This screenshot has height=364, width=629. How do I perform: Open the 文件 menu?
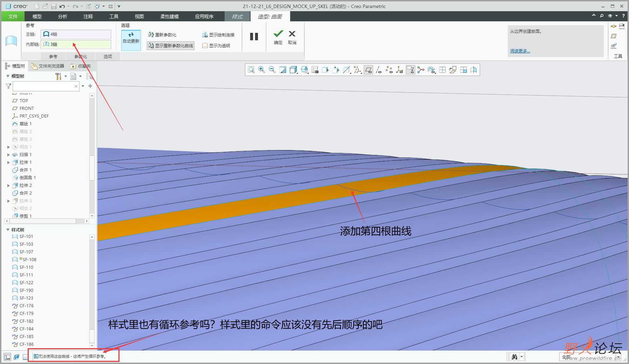click(13, 16)
